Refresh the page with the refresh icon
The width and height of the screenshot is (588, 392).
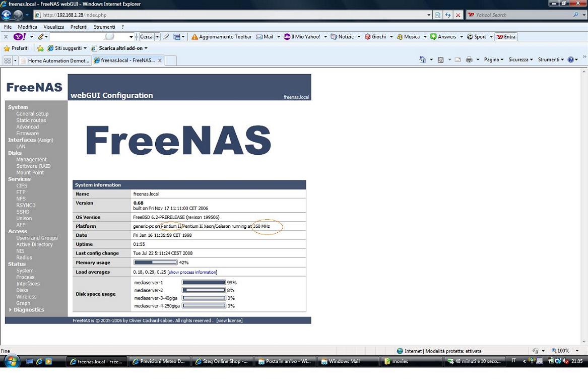click(448, 15)
